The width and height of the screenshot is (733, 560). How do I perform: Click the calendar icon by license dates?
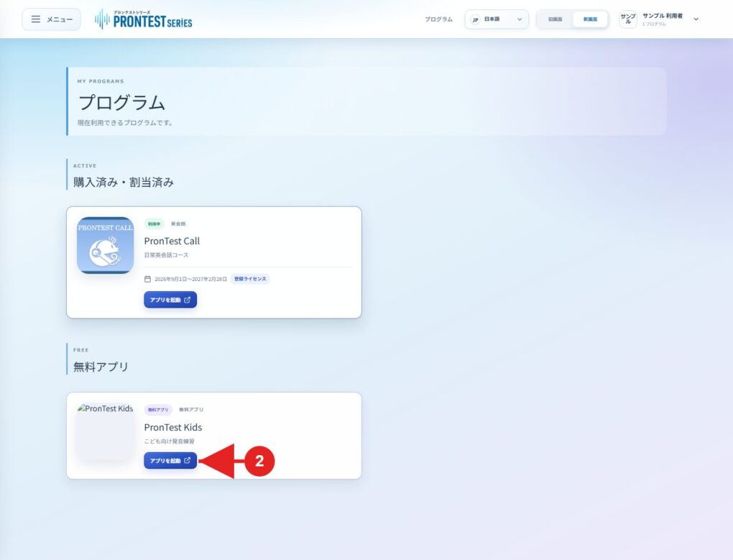coord(147,279)
